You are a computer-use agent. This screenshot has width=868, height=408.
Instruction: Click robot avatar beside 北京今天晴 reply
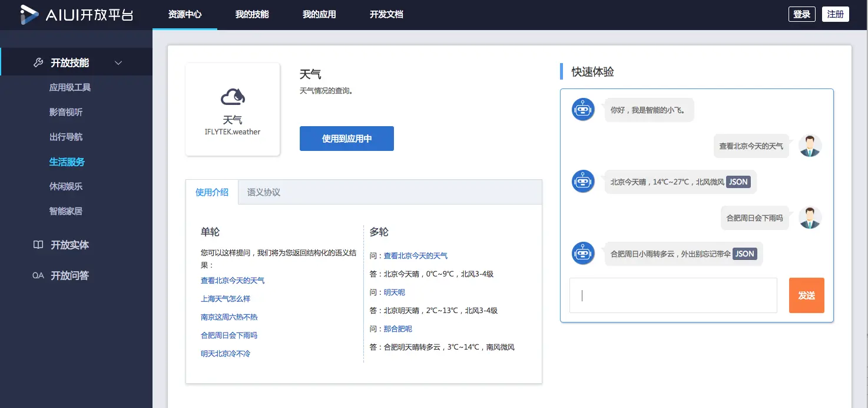point(583,181)
